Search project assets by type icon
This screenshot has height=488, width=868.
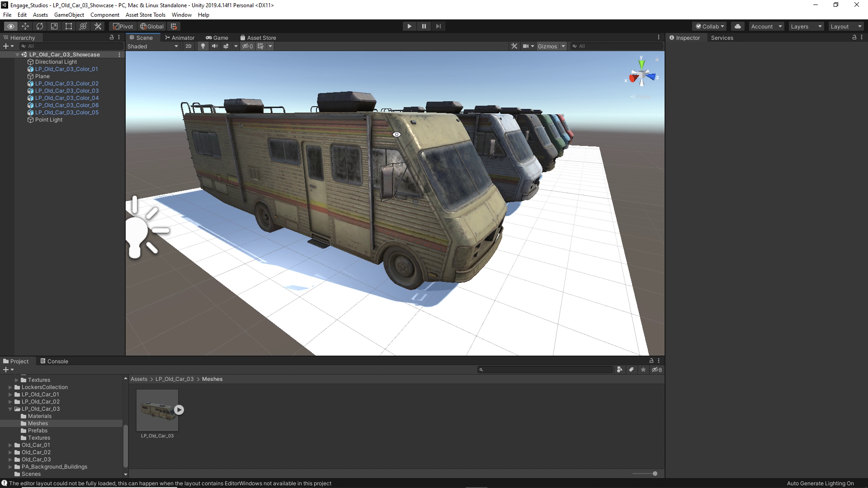click(x=619, y=370)
